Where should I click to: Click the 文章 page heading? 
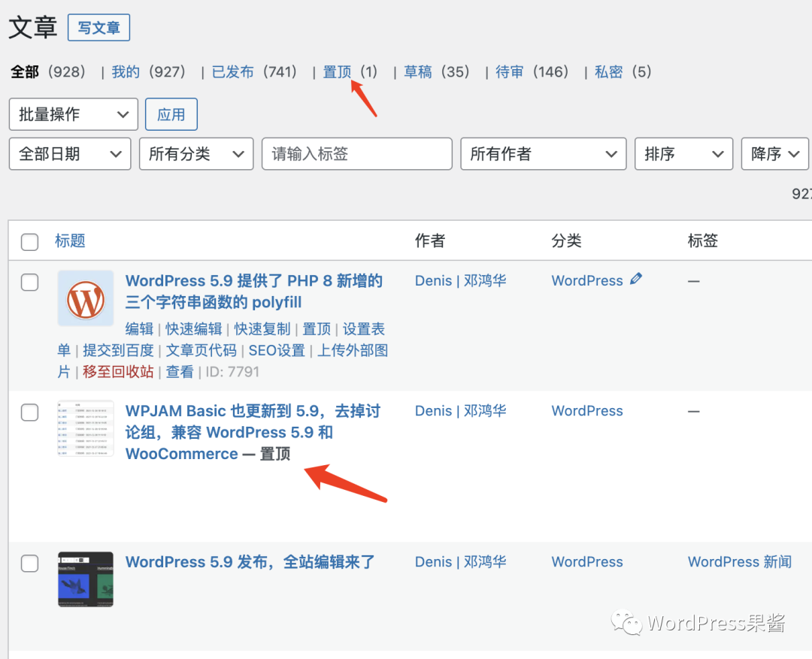(x=33, y=28)
